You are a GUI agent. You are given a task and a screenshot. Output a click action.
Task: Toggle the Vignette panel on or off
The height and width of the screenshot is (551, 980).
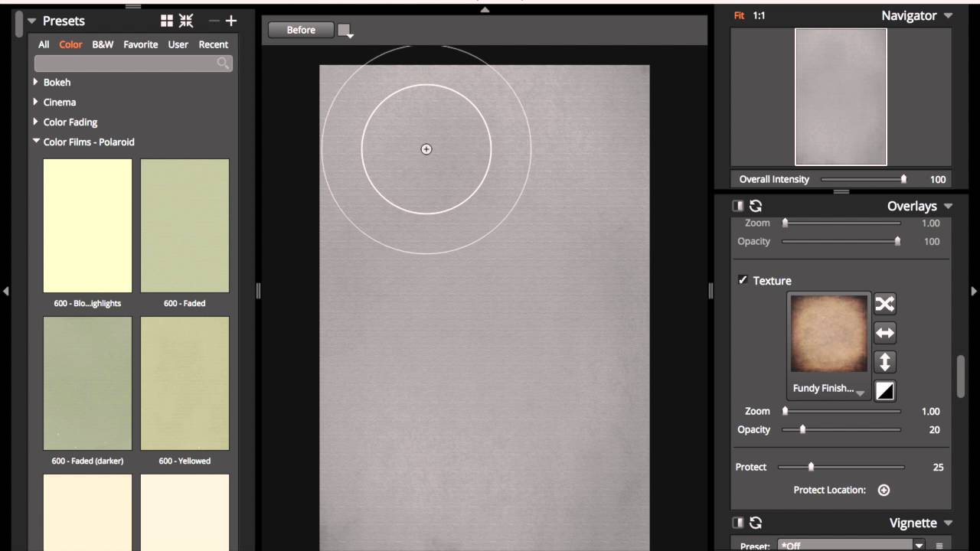click(738, 523)
